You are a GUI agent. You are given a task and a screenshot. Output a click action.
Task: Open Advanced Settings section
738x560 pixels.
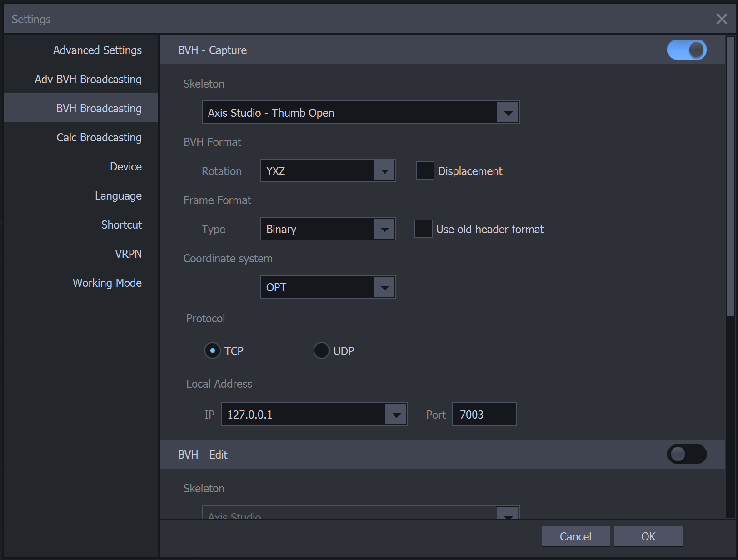coord(81,50)
